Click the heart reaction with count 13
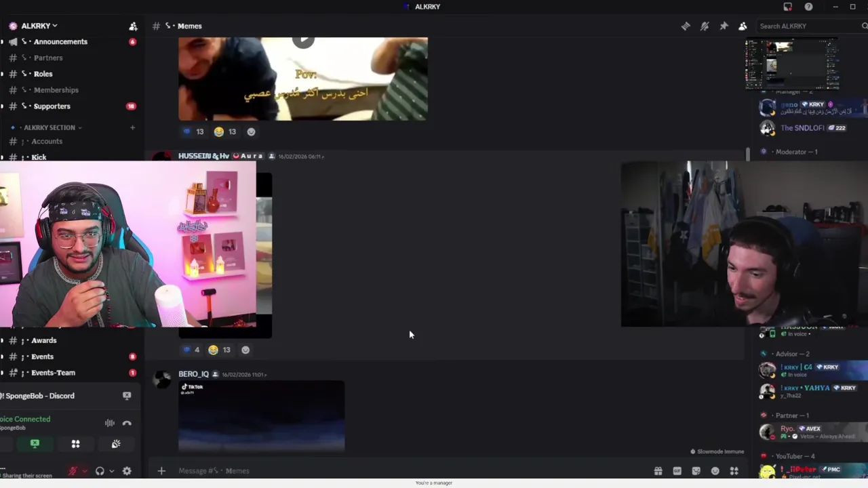The height and width of the screenshot is (488, 868). [x=193, y=131]
